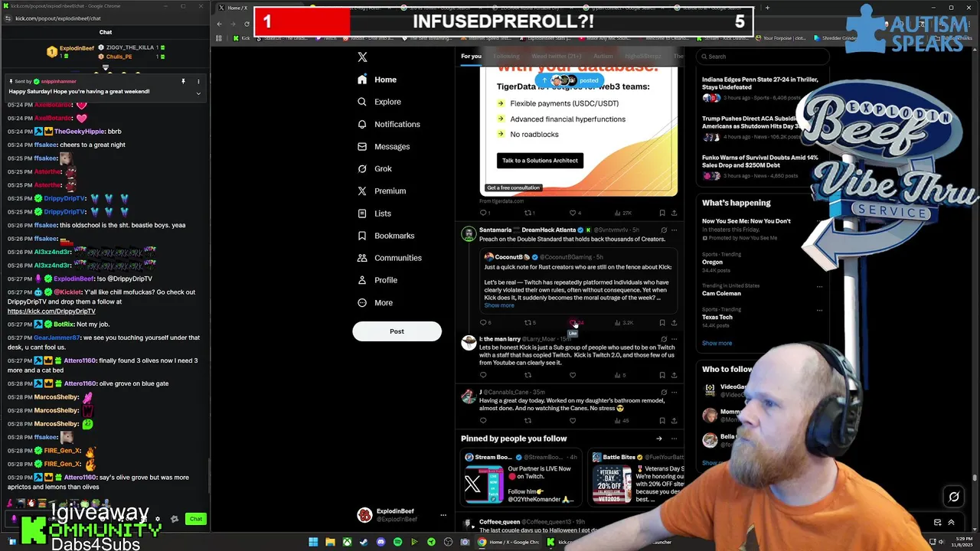This screenshot has width=980, height=551.
Task: Go to Home in the X sidebar
Action: (377, 80)
